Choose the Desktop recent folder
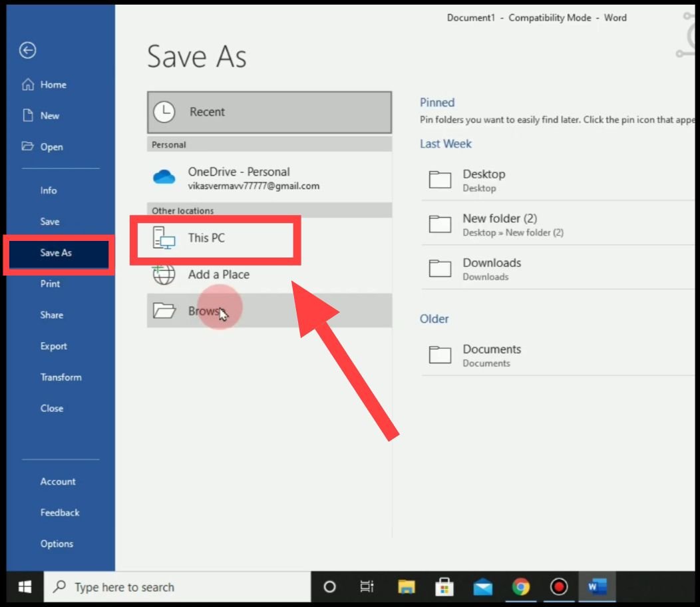The width and height of the screenshot is (700, 607). (x=558, y=180)
